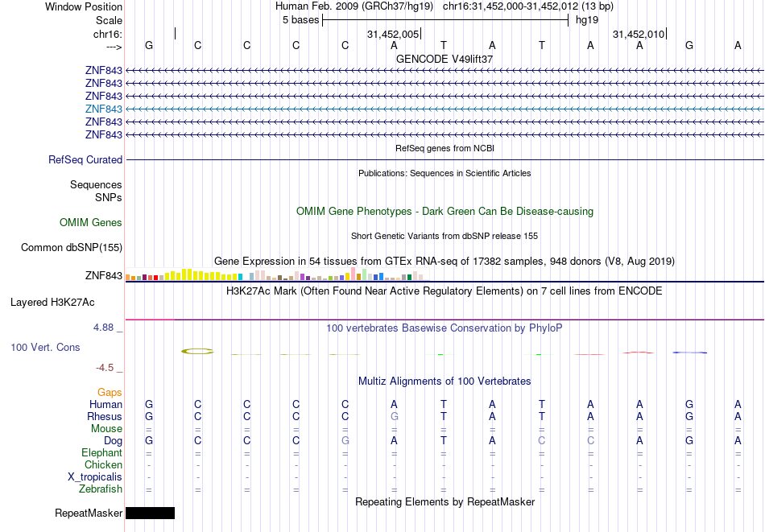Screen dimensions: 765x532
Task: Click the orange 'Gaps' row label
Action: 110,393
